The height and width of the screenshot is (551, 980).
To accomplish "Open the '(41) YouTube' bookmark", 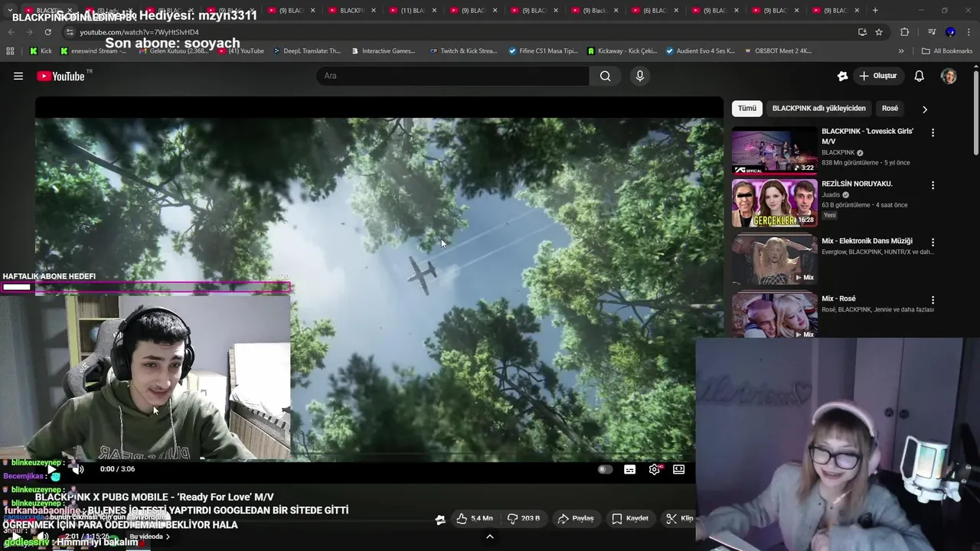I will coord(240,51).
